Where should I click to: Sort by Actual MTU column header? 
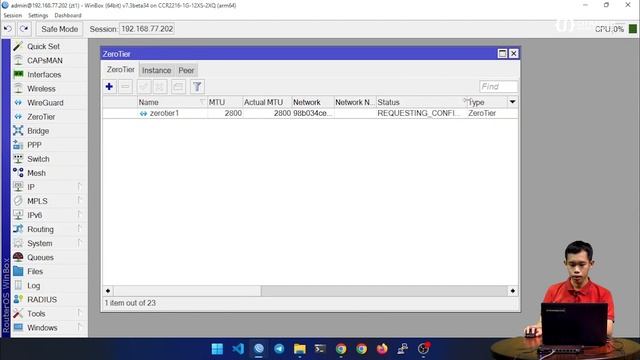(267, 102)
